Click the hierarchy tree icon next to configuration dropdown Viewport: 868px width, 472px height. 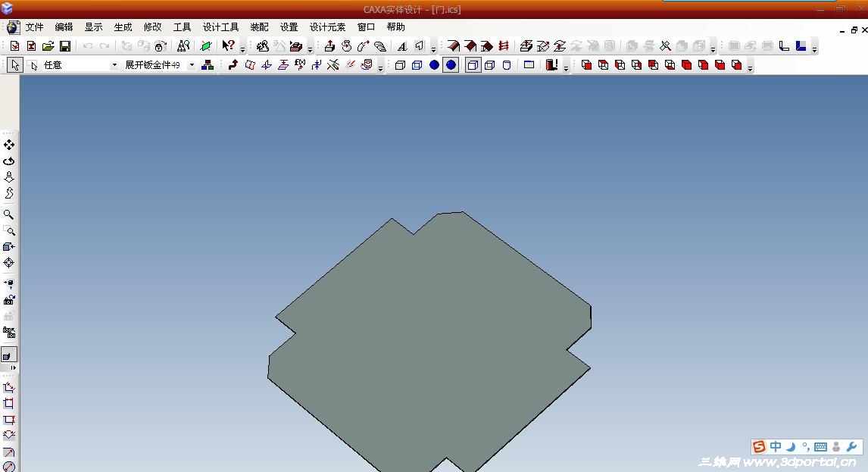click(x=208, y=65)
